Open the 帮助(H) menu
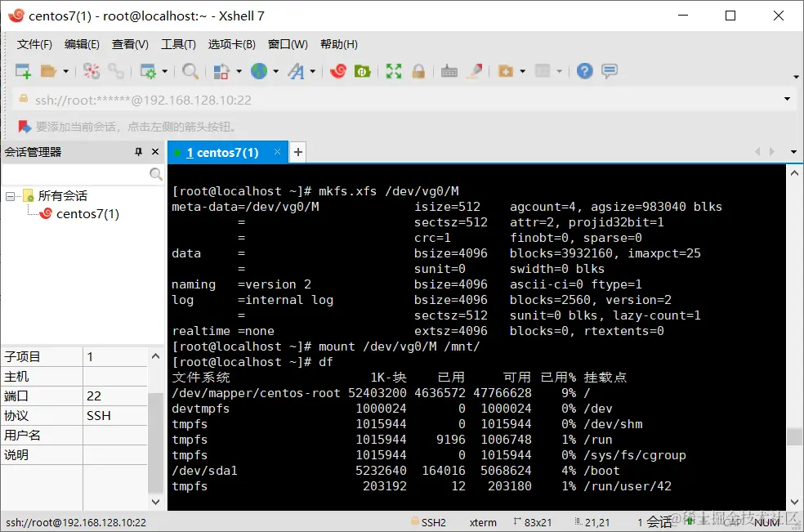804x532 pixels. pos(339,44)
